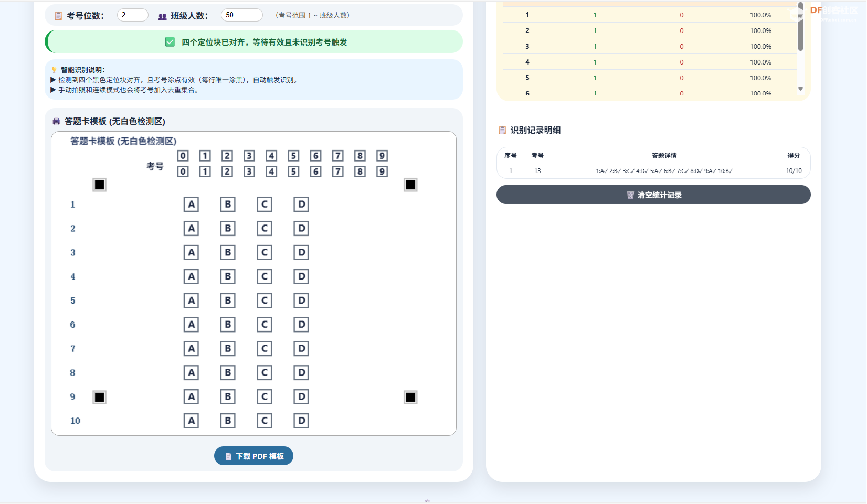Click the top-left black locator block
867x504 pixels.
(x=99, y=185)
